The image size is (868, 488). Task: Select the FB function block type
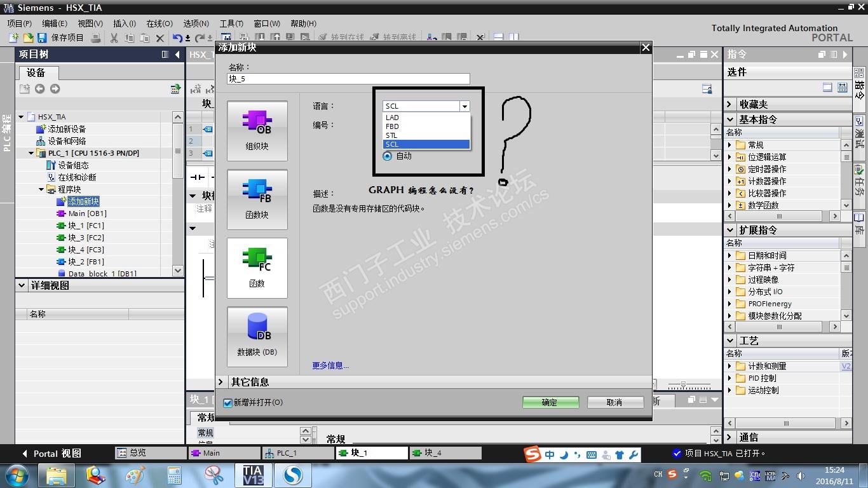[x=257, y=199]
